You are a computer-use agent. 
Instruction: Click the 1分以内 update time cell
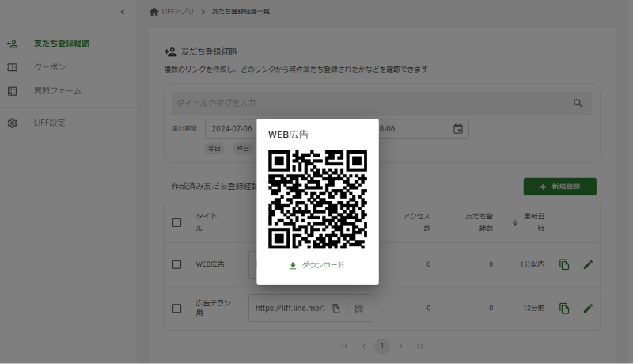pyautogui.click(x=532, y=264)
